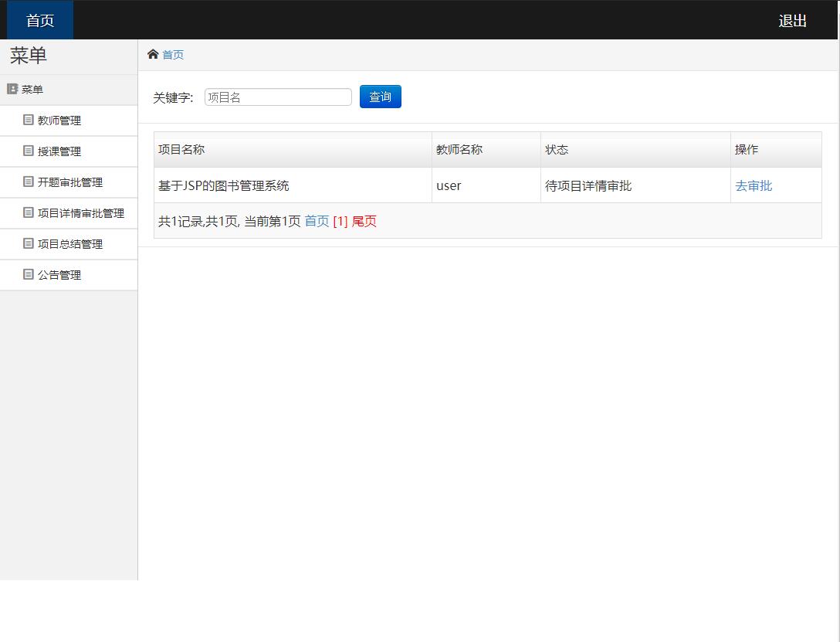840x642 pixels.
Task: Click the 菜单 section header icon
Action: pyautogui.click(x=12, y=89)
